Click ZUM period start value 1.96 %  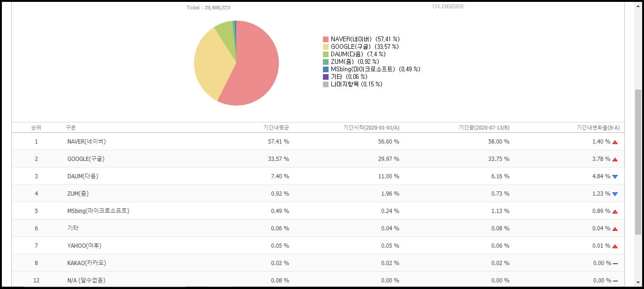click(x=390, y=194)
